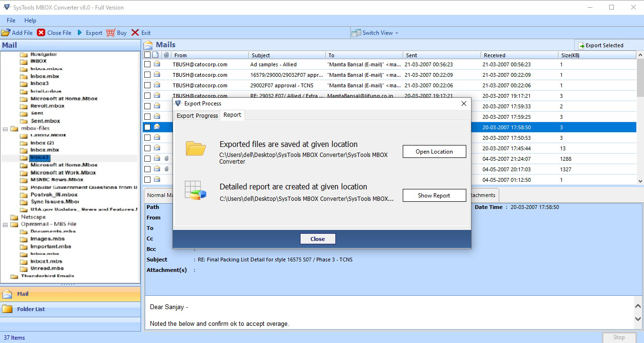
Task: Select the Revolt.mbox folder
Action: [47, 106]
